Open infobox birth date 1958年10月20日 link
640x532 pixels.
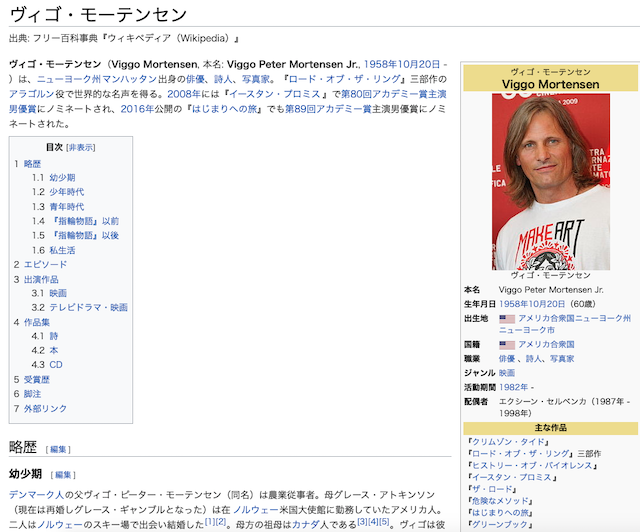click(532, 304)
